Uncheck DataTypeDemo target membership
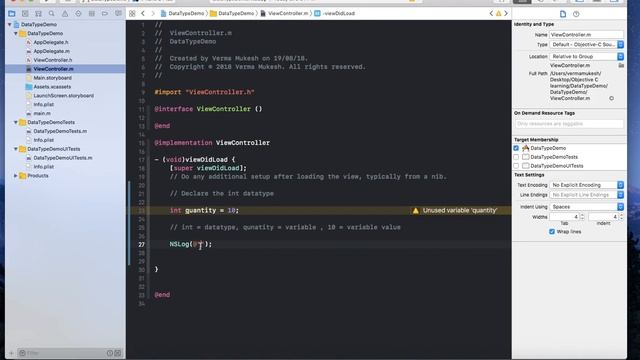Viewport: 640px width, 360px height. pos(516,148)
